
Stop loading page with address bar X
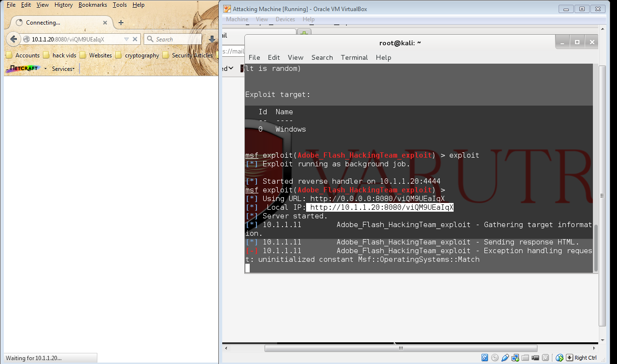point(135,39)
